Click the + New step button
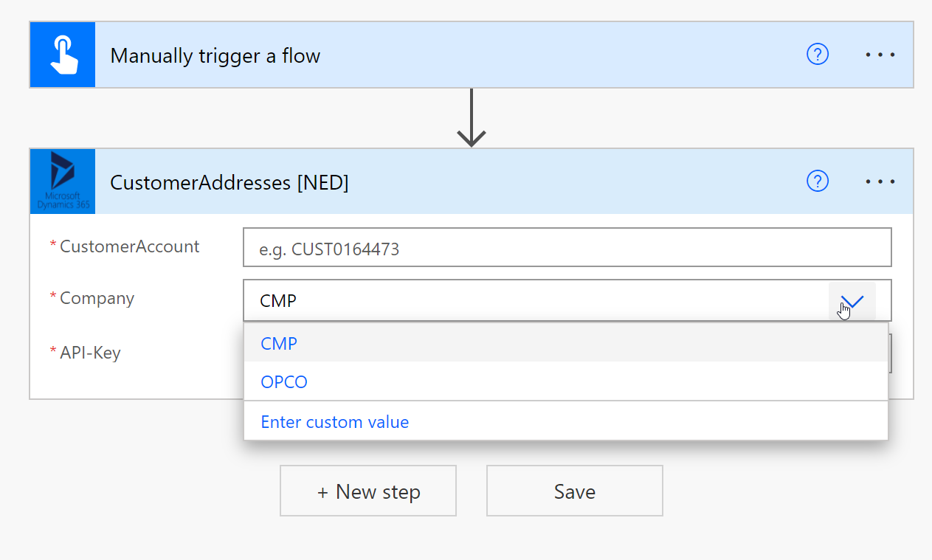The width and height of the screenshot is (932, 560). (x=368, y=491)
